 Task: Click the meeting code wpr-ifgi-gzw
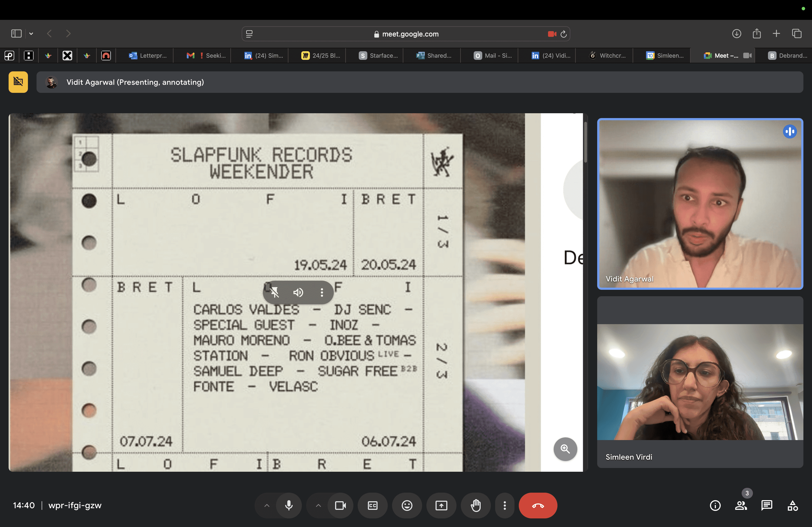[75, 506]
